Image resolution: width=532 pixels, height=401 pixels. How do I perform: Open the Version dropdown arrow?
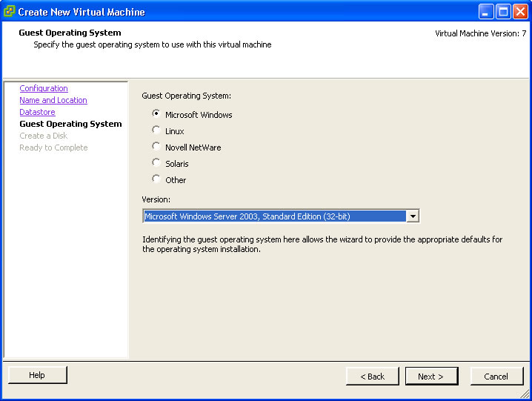tap(413, 216)
